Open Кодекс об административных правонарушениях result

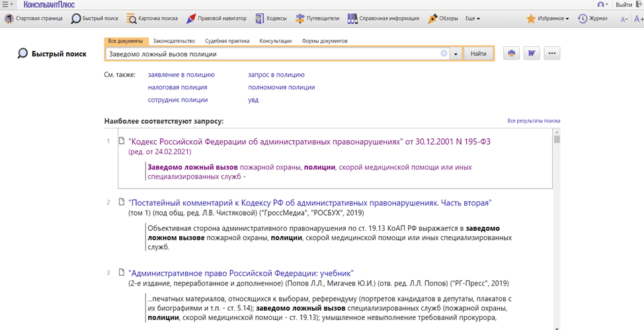pyautogui.click(x=309, y=142)
